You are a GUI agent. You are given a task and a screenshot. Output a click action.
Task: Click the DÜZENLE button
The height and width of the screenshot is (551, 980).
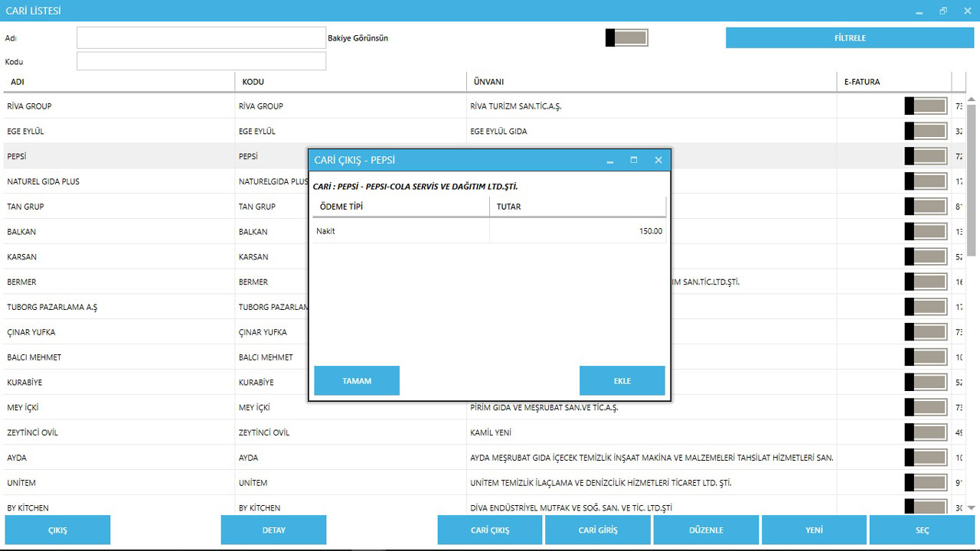click(x=706, y=530)
